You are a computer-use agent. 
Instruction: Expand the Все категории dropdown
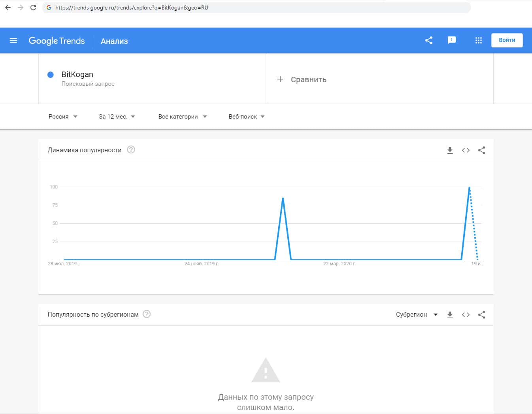tap(182, 117)
